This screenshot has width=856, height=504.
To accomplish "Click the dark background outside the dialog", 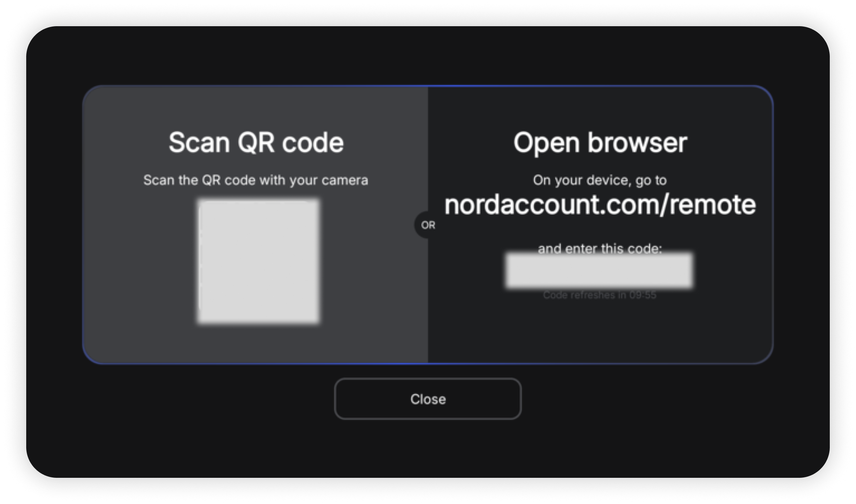I will click(428, 56).
